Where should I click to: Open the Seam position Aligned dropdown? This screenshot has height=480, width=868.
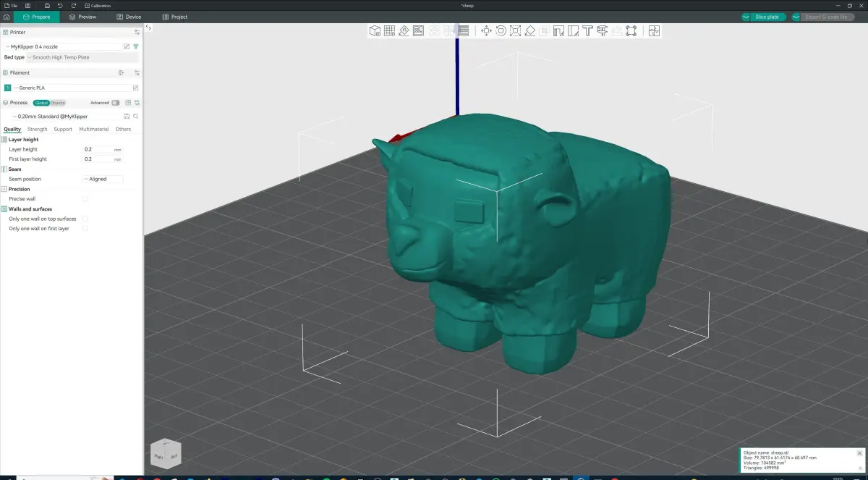click(103, 179)
